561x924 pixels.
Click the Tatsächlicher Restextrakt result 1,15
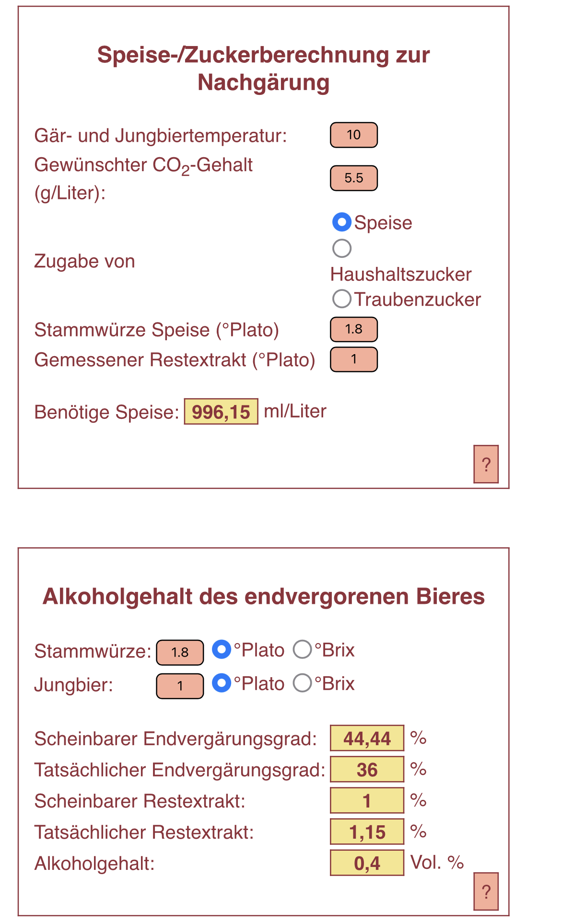[x=367, y=832]
